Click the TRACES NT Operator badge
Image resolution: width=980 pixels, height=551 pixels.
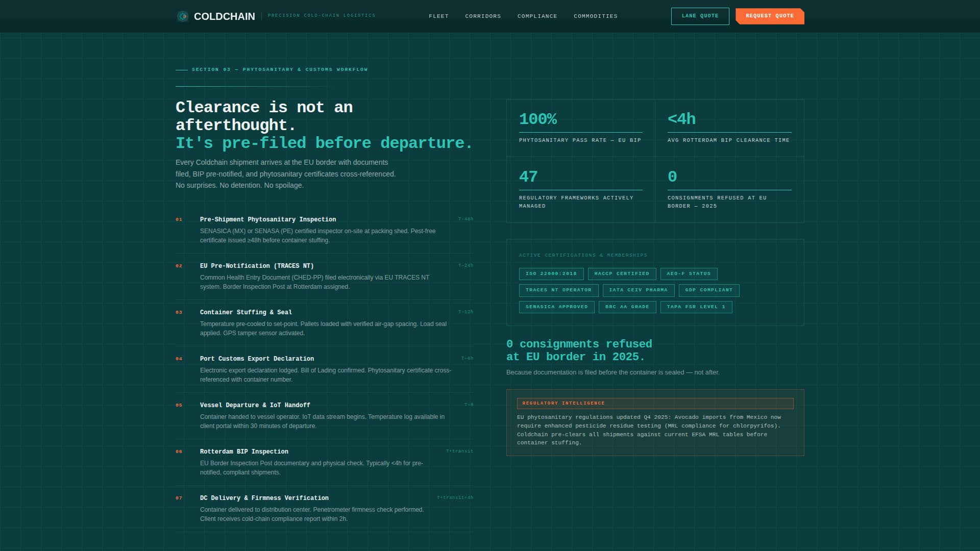tap(558, 290)
